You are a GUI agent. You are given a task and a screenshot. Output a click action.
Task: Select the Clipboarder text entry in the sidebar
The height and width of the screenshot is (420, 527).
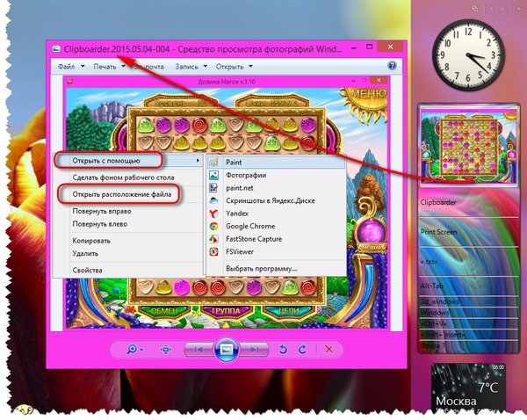pyautogui.click(x=468, y=202)
